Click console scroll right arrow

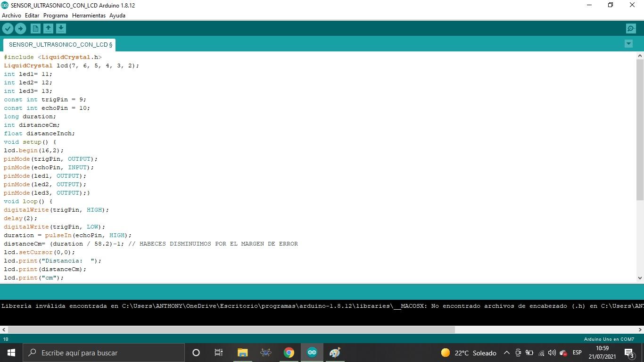[x=640, y=330]
